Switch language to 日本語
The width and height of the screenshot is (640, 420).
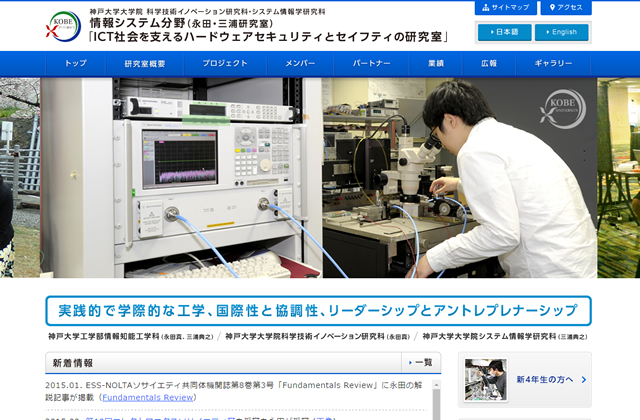point(504,32)
